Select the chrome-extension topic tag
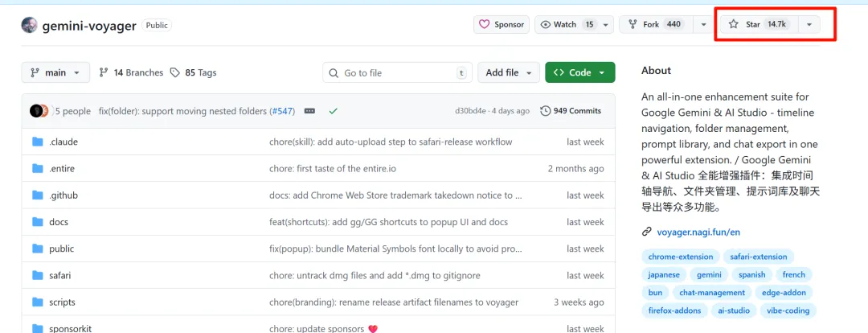The height and width of the screenshot is (333, 868). (x=681, y=257)
